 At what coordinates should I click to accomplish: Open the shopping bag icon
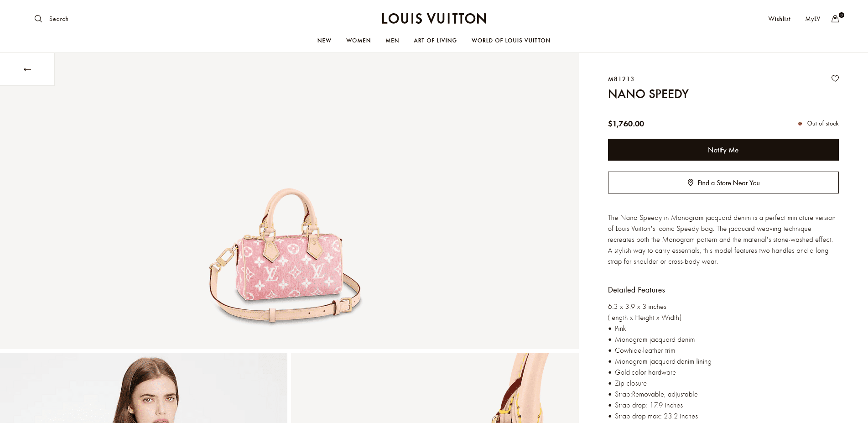pyautogui.click(x=835, y=19)
